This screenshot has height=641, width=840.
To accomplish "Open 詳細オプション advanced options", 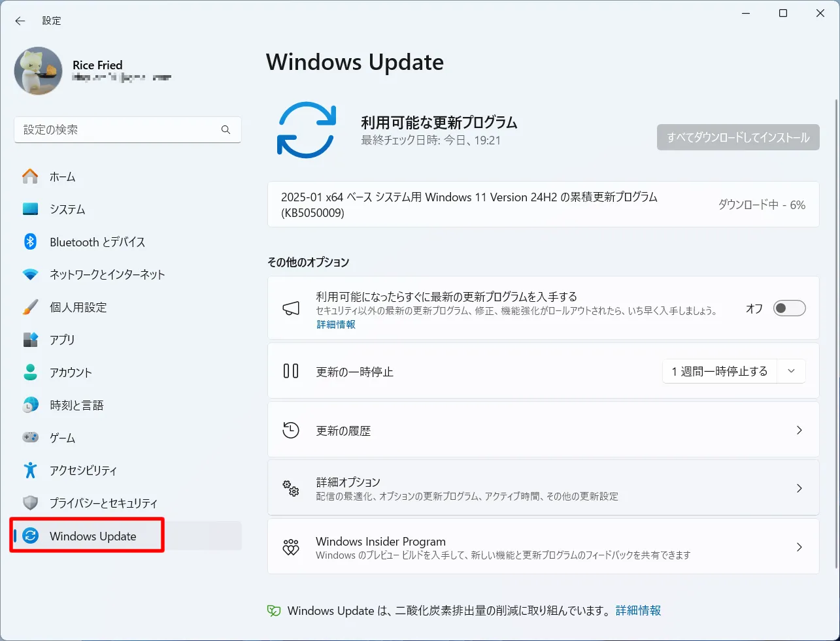I will [x=543, y=488].
